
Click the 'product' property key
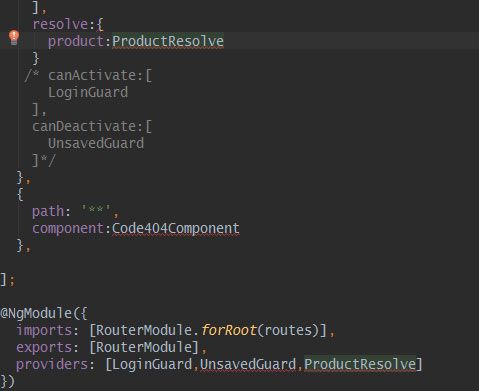76,42
